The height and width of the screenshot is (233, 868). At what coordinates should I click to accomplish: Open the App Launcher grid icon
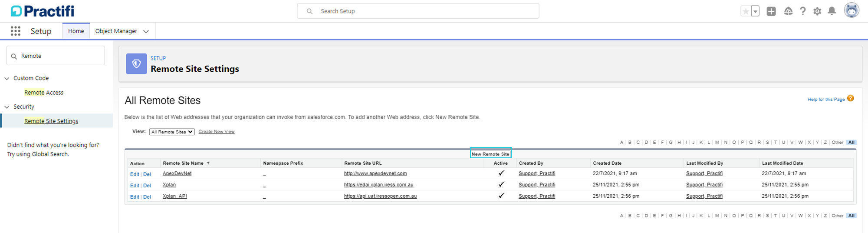pos(16,31)
